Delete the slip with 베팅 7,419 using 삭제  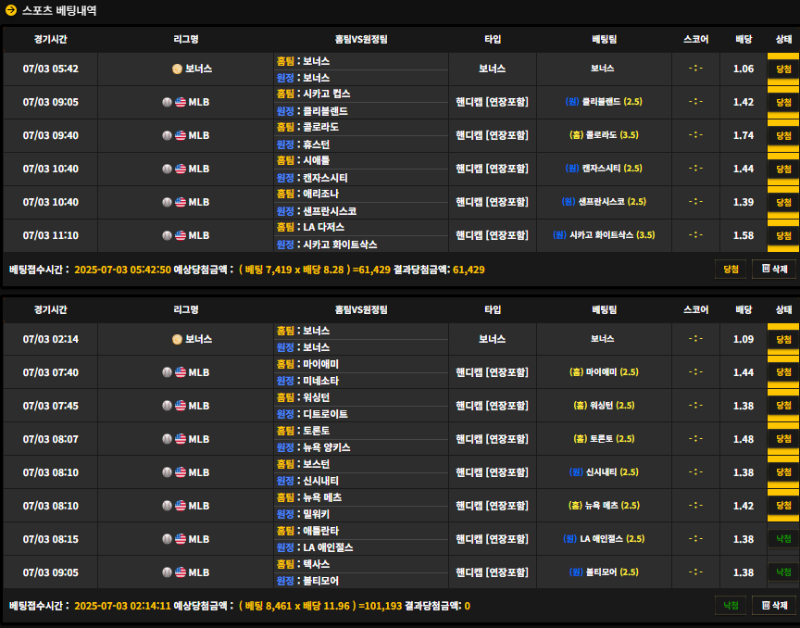tap(774, 269)
